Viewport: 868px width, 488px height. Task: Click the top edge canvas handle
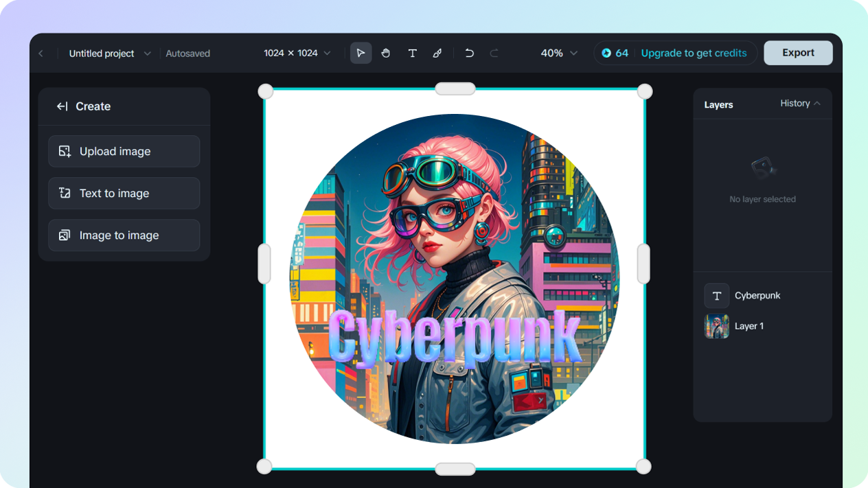tap(455, 89)
